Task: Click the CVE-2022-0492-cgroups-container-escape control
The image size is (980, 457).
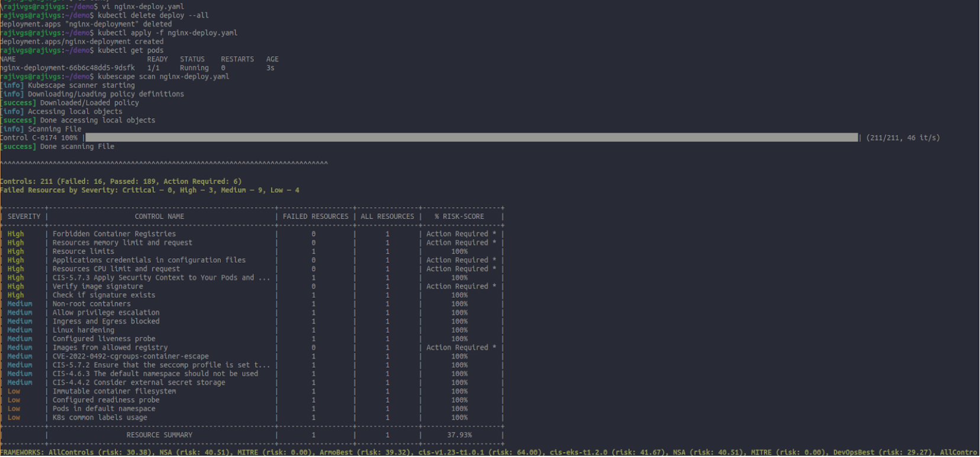Action: [130, 356]
